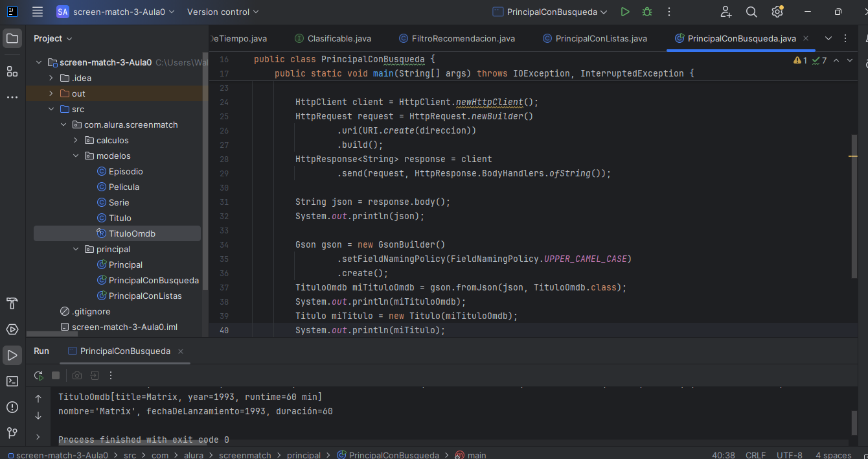The height and width of the screenshot is (459, 868).
Task: Open Search Everywhere magnifier icon
Action: [x=751, y=12]
